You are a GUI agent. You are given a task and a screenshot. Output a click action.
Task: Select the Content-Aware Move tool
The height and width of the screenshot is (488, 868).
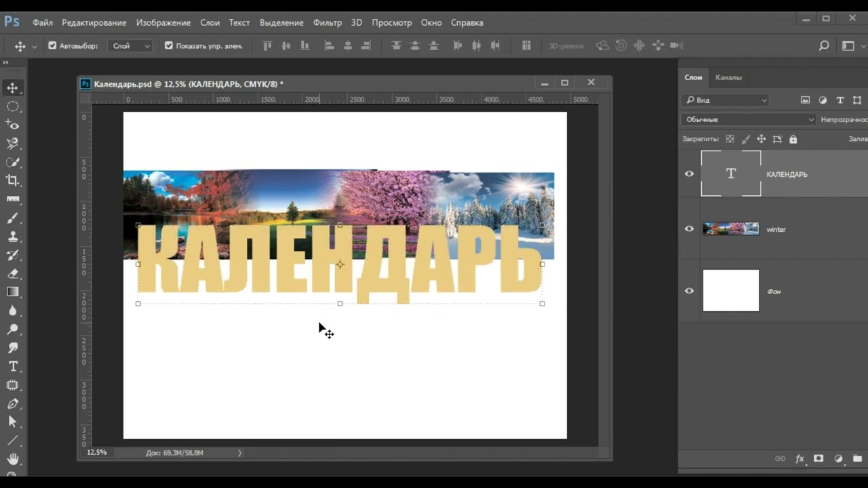(13, 384)
